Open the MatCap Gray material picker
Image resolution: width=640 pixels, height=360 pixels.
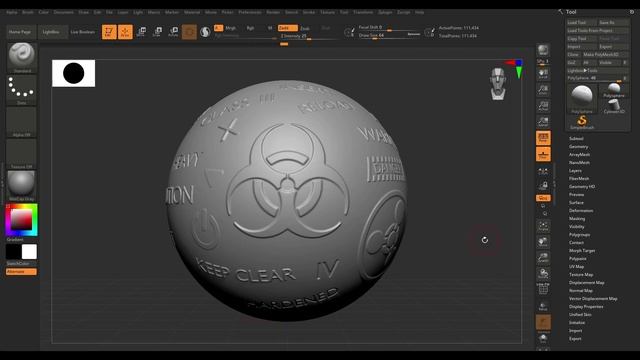tap(22, 186)
